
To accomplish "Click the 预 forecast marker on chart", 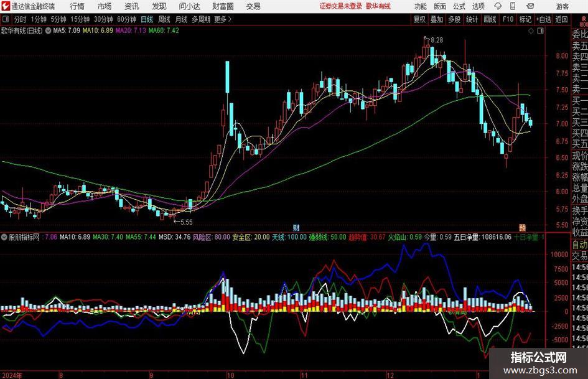I will 523,228.
